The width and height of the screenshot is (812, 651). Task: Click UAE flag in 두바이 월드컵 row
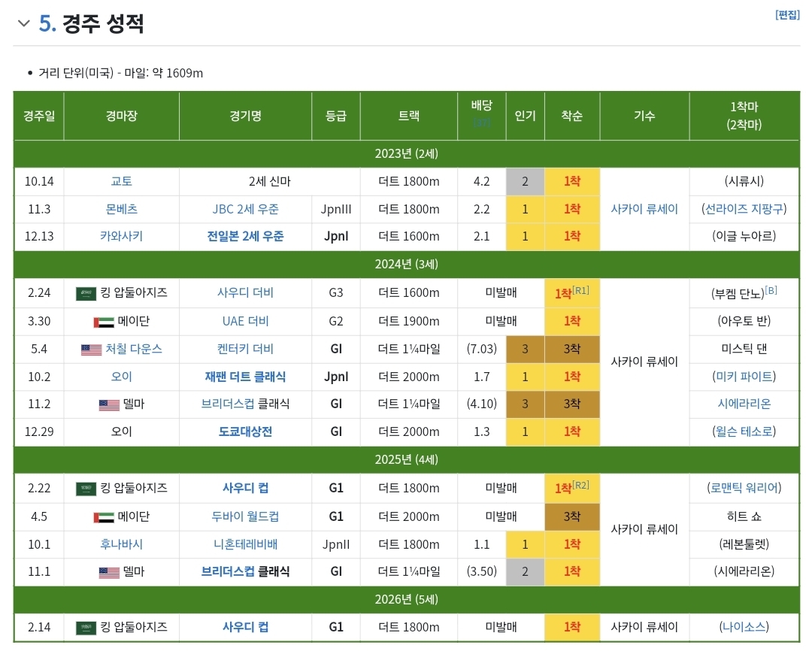[104, 517]
